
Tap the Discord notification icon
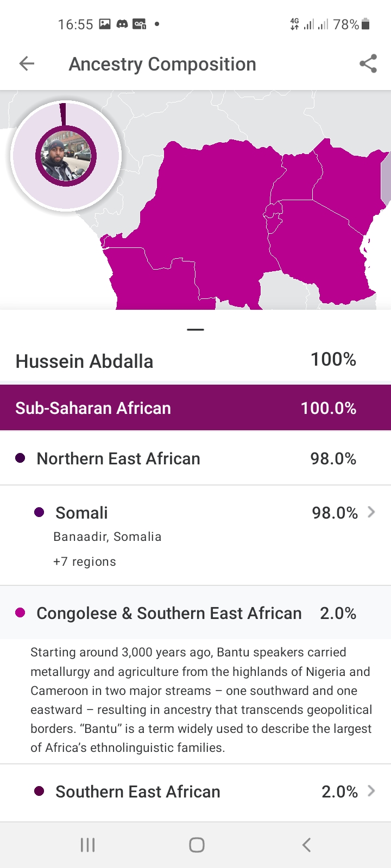(122, 24)
